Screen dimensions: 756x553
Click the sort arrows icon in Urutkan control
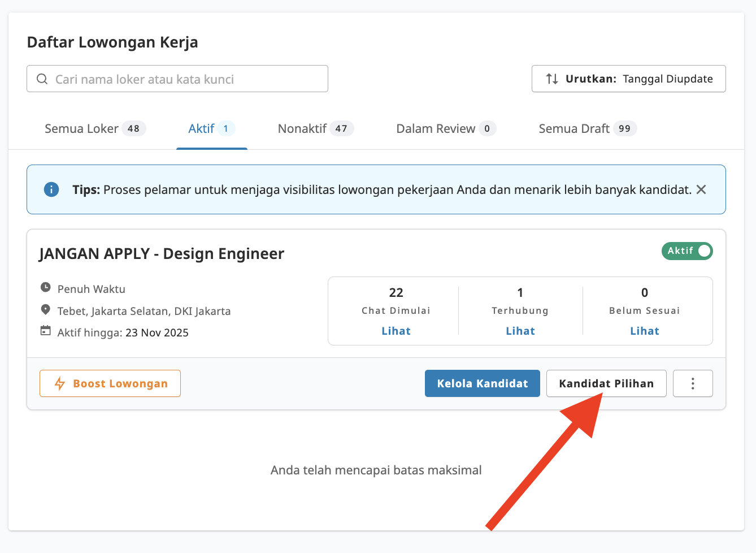[551, 79]
